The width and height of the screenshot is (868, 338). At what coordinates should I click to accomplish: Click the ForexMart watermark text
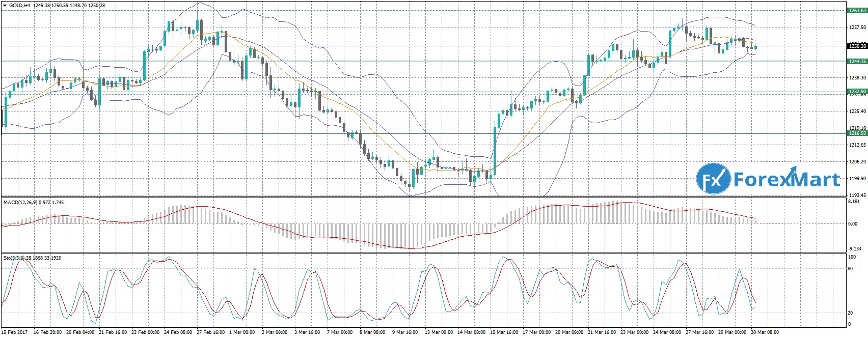click(x=786, y=180)
